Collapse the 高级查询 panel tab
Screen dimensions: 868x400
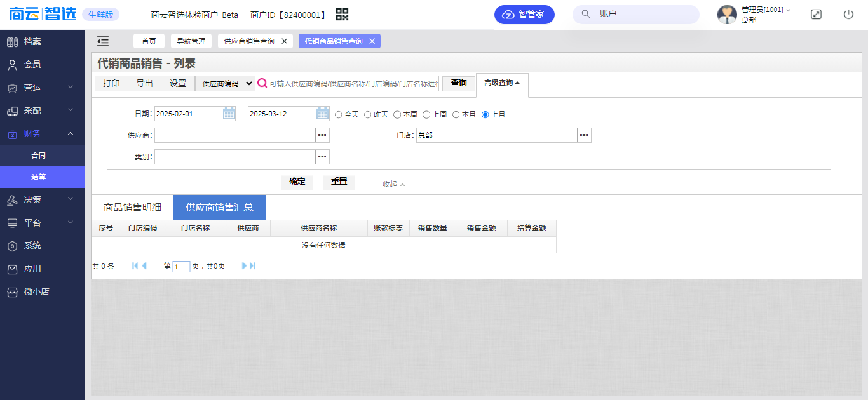pyautogui.click(x=501, y=83)
